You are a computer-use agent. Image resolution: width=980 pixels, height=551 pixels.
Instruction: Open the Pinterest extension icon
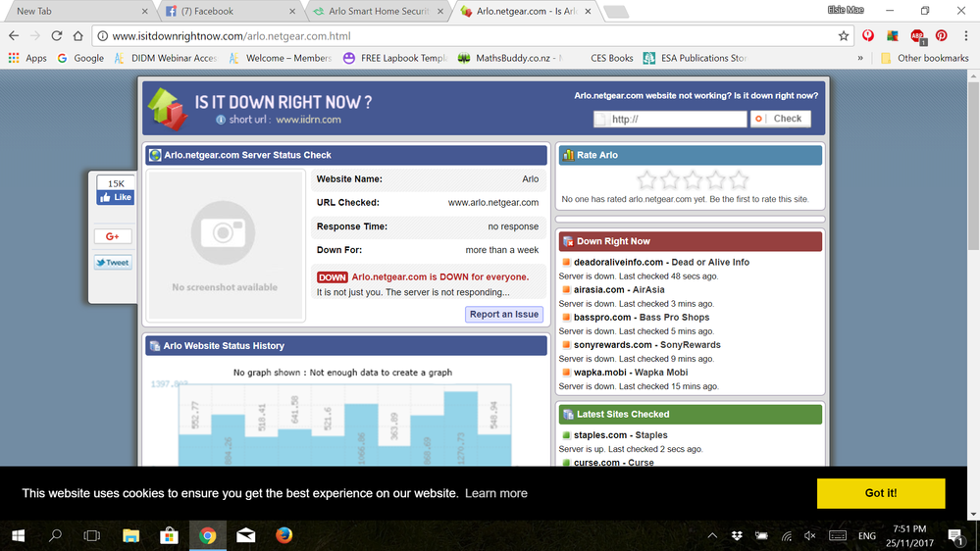point(941,35)
